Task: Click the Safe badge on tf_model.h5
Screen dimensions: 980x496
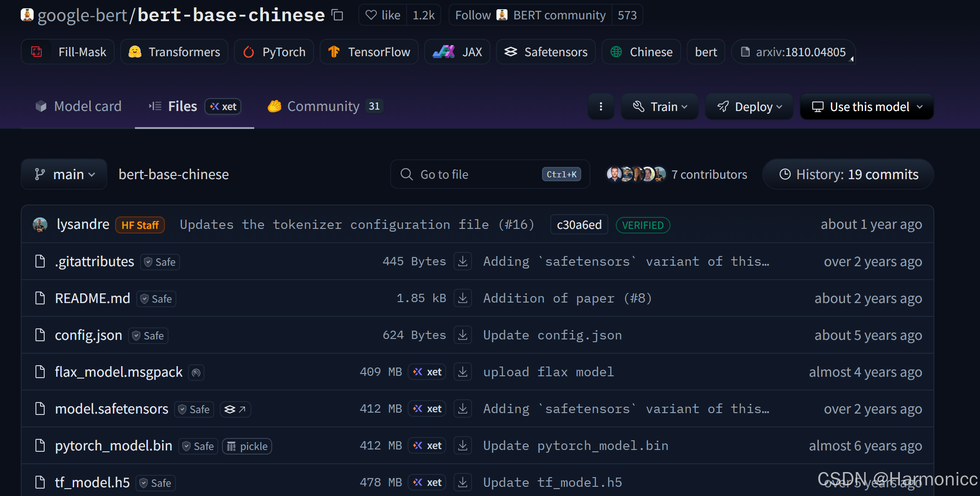Action: [156, 483]
